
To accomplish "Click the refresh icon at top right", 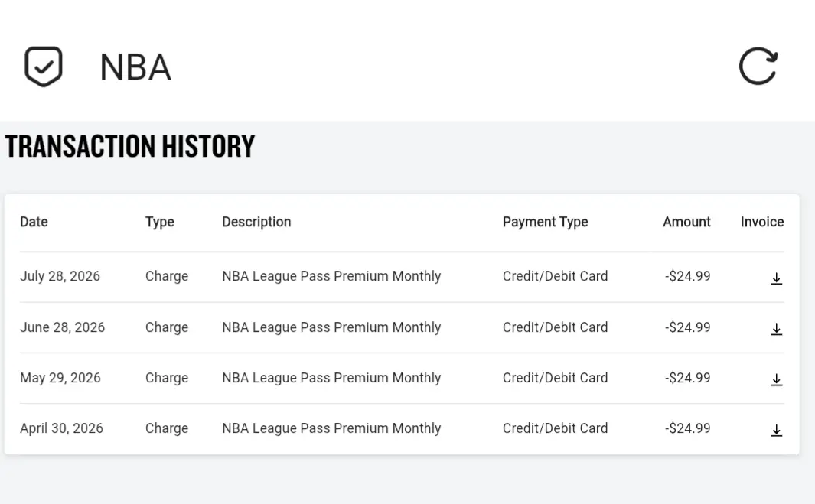I will click(758, 66).
